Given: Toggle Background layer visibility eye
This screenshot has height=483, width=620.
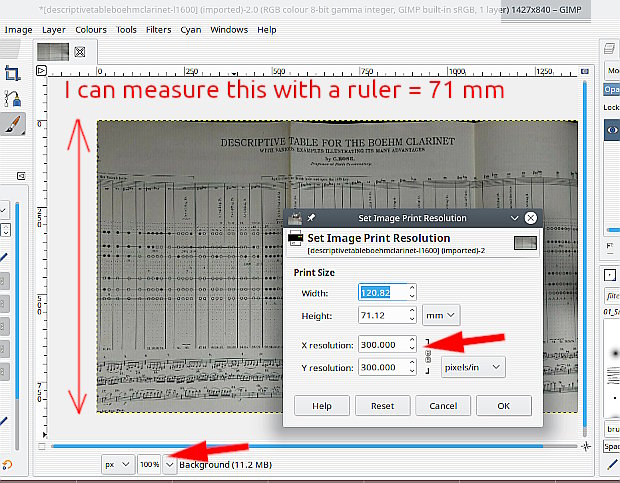Looking at the screenshot, I should point(612,130).
